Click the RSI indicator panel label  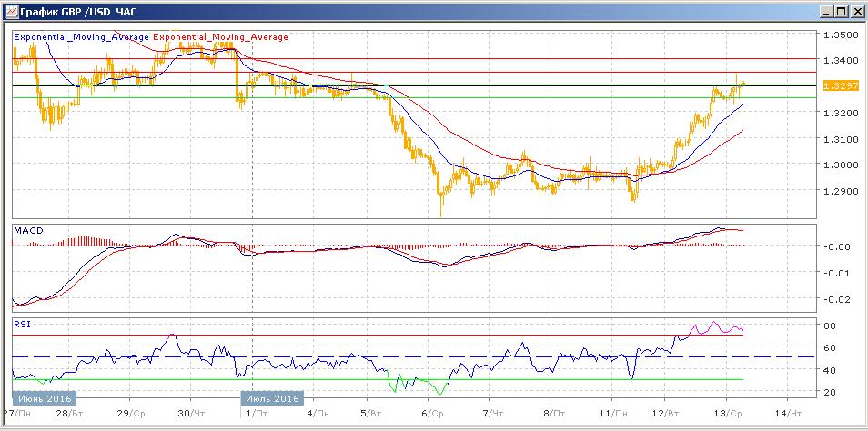[x=21, y=323]
